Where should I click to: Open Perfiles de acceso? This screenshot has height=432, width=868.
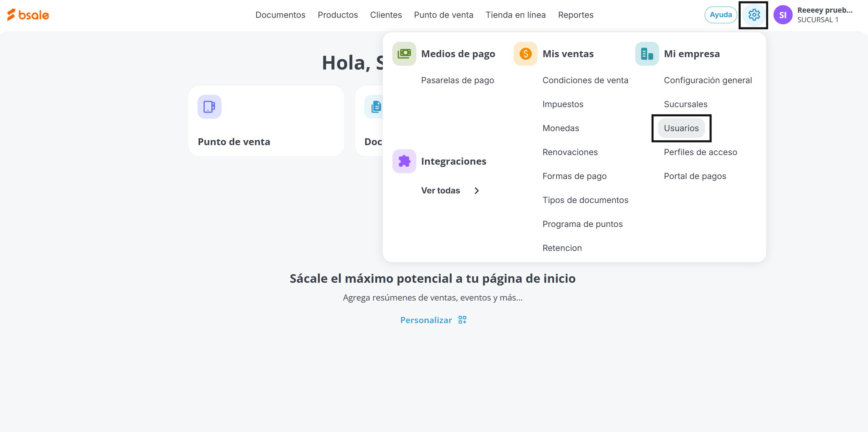click(700, 152)
